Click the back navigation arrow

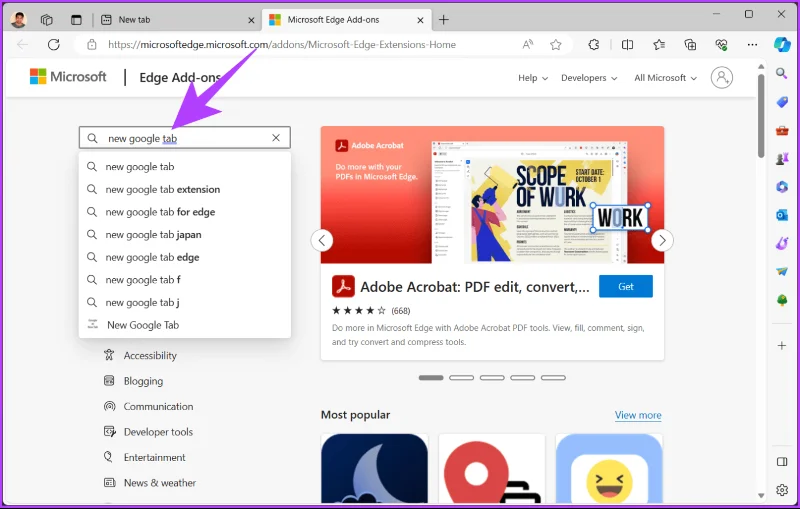22,45
